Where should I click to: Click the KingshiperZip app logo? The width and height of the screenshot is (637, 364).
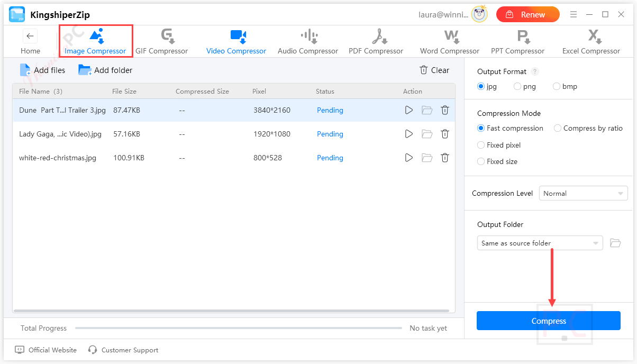tap(17, 14)
